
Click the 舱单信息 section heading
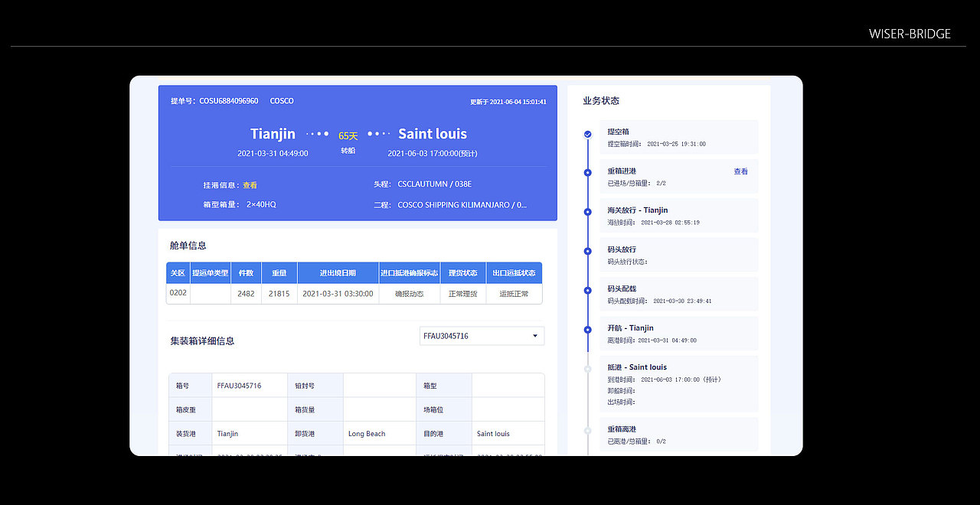click(188, 246)
